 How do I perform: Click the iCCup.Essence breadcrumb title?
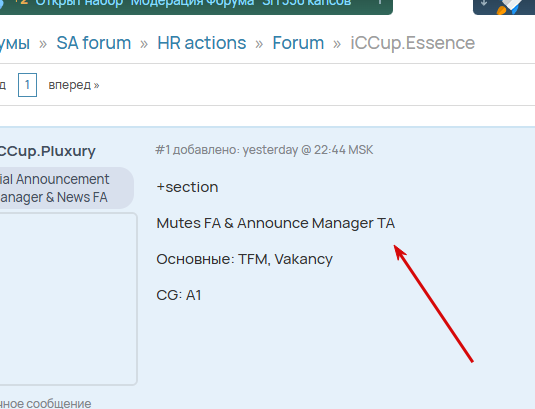413,43
